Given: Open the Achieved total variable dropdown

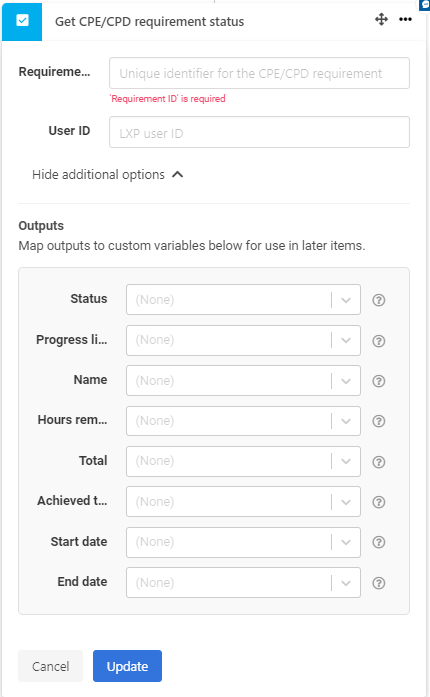Looking at the screenshot, I should point(243,501).
